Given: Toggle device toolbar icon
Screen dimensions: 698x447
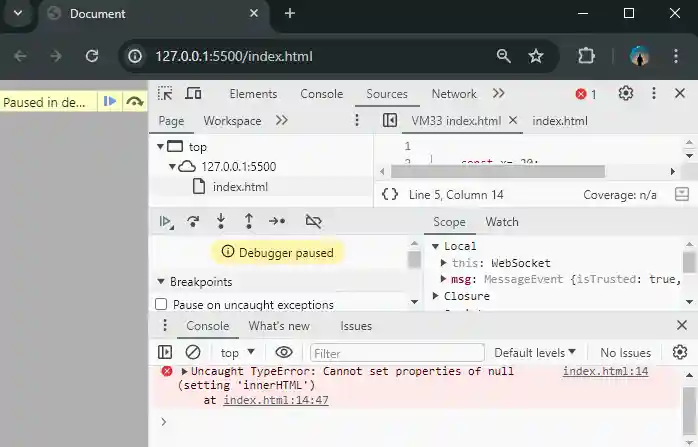Looking at the screenshot, I should click(x=193, y=93).
